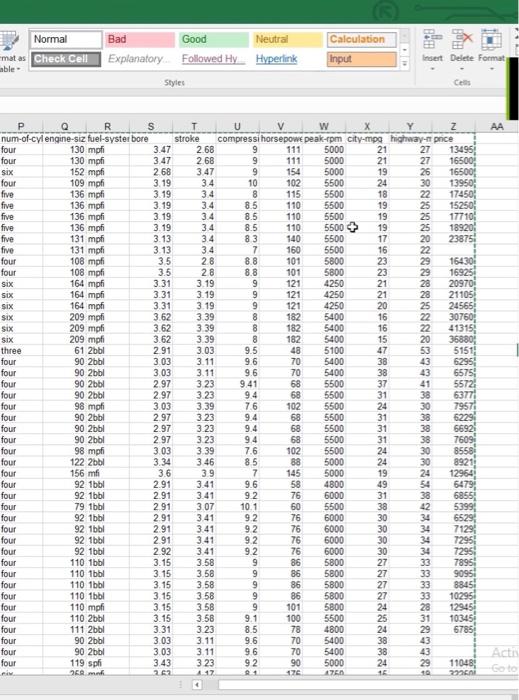Click the 'bore' header cell
This screenshot has width=519, height=700.
click(x=151, y=139)
